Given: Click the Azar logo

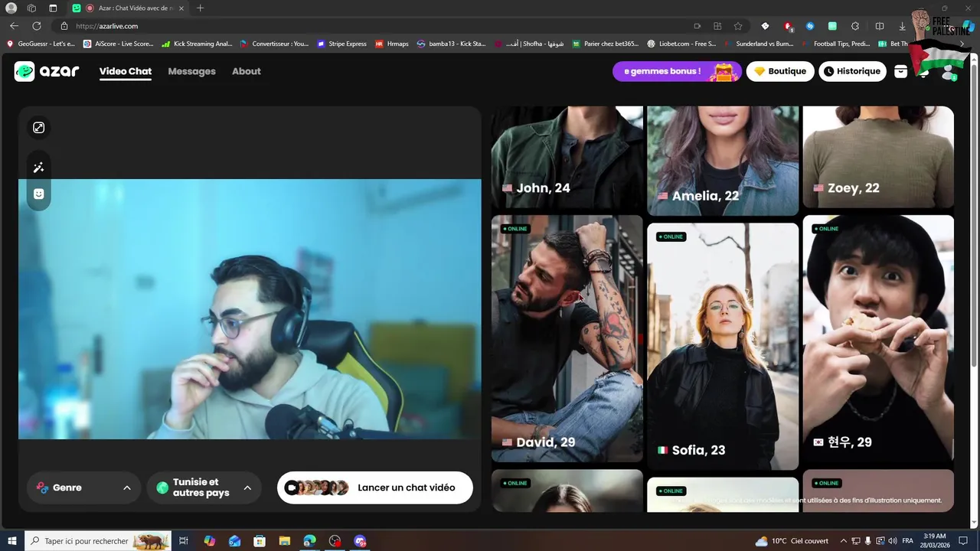Looking at the screenshot, I should (47, 71).
